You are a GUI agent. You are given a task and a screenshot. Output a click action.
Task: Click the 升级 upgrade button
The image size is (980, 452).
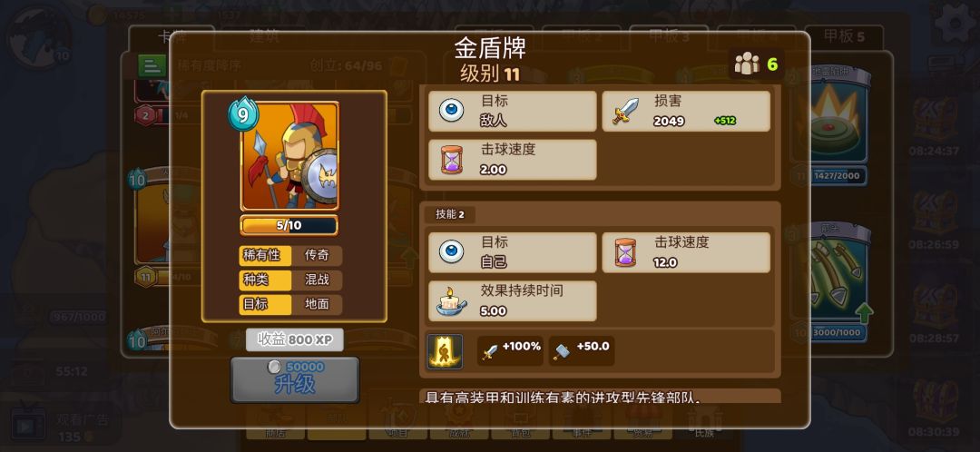(295, 379)
